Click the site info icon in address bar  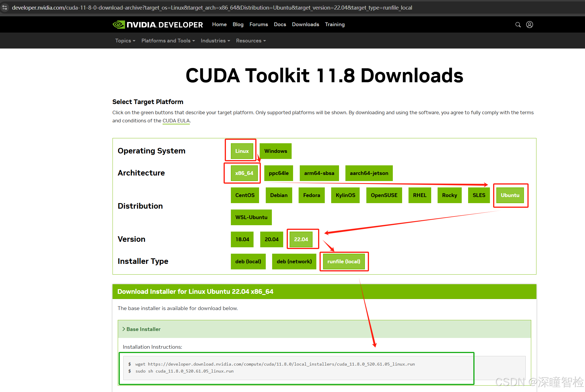[x=5, y=8]
